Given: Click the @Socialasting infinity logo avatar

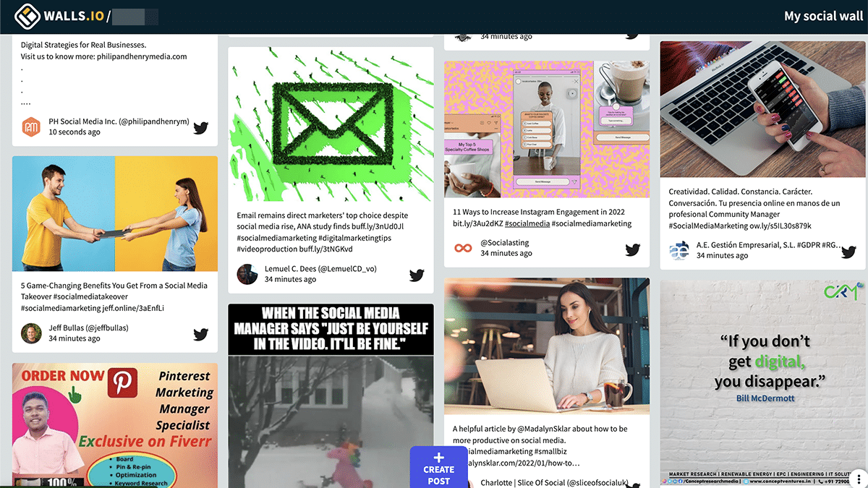Looking at the screenshot, I should click(463, 248).
